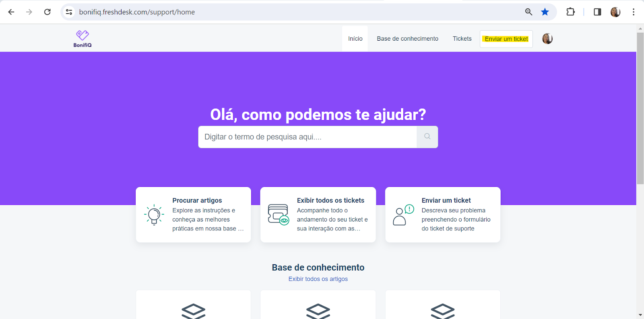Click the 'Base de conhecimento' section heading
The image size is (644, 319).
coord(318,267)
